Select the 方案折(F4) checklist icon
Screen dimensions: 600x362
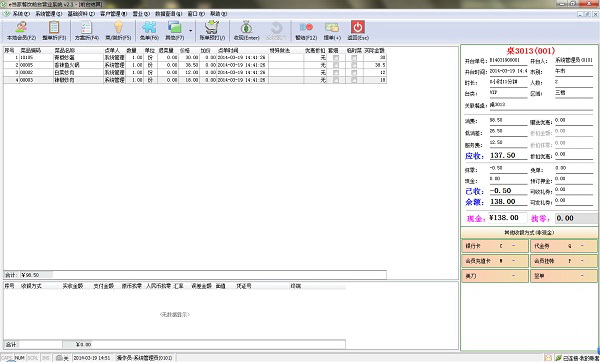coord(86,31)
